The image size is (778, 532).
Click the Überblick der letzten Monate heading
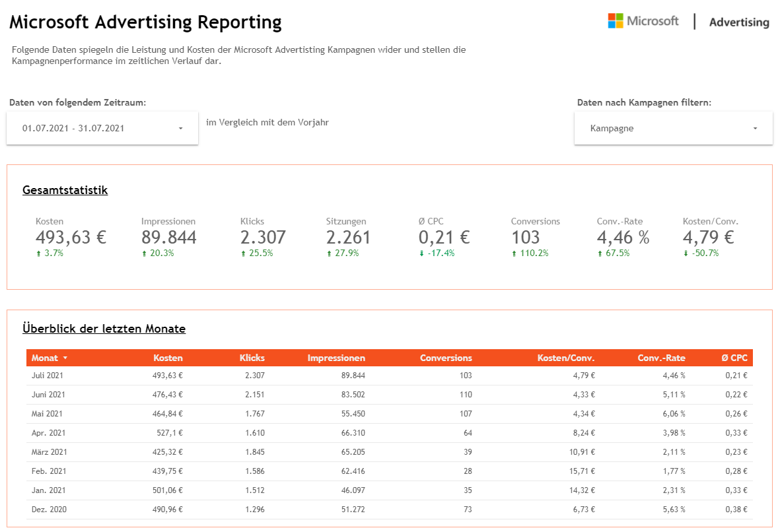pos(104,328)
